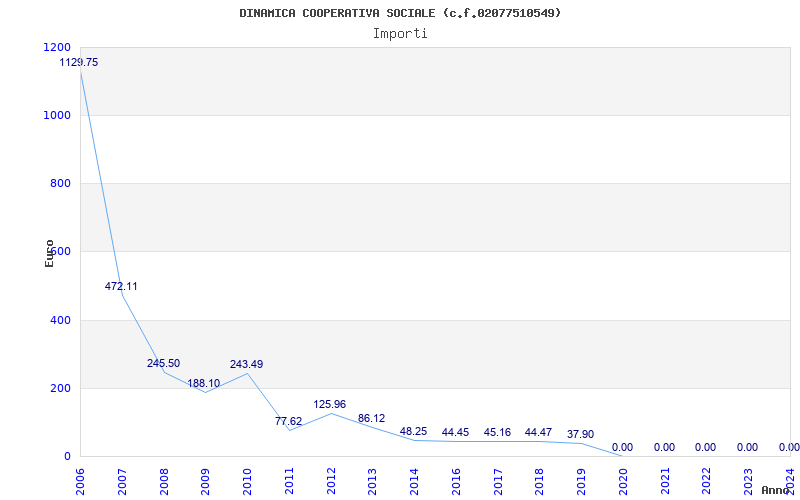Screen dimensions: 800x500
Task: Click the 2010 x-axis year label
Action: pos(247,482)
